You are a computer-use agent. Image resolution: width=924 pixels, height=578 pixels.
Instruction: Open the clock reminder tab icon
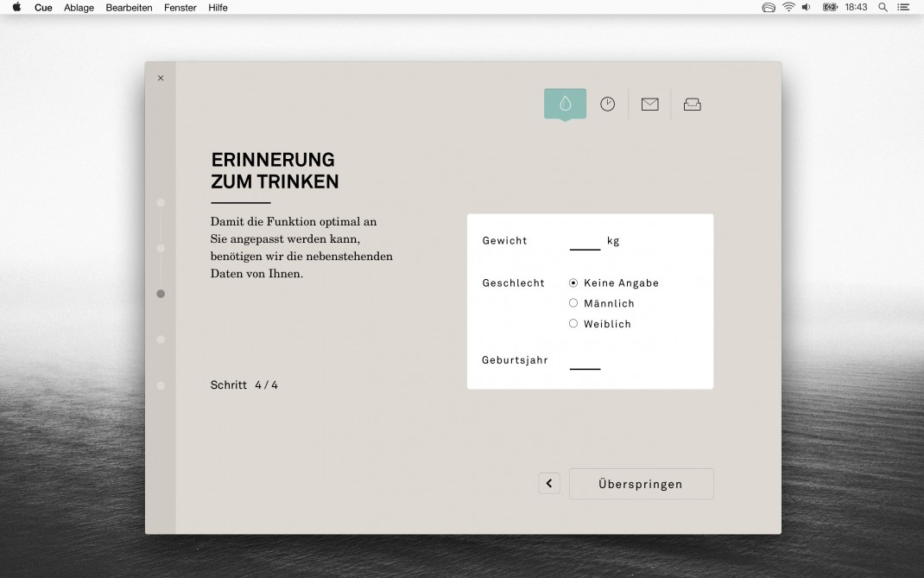coord(608,104)
